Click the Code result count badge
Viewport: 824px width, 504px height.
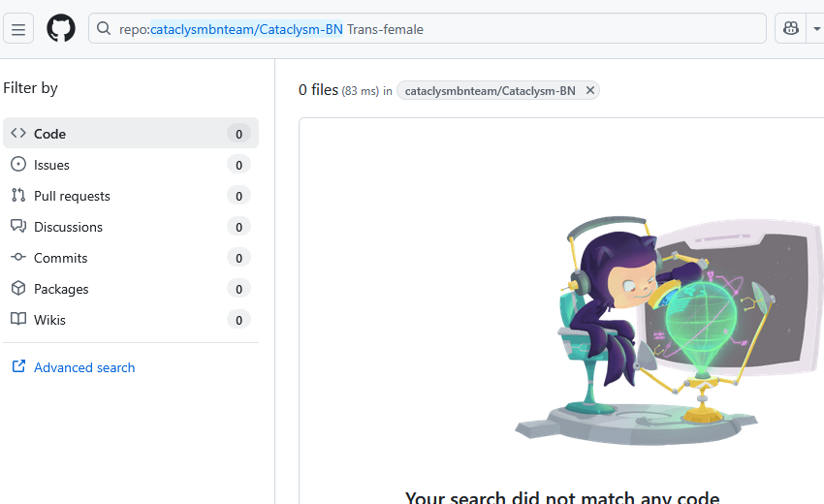pos(238,134)
